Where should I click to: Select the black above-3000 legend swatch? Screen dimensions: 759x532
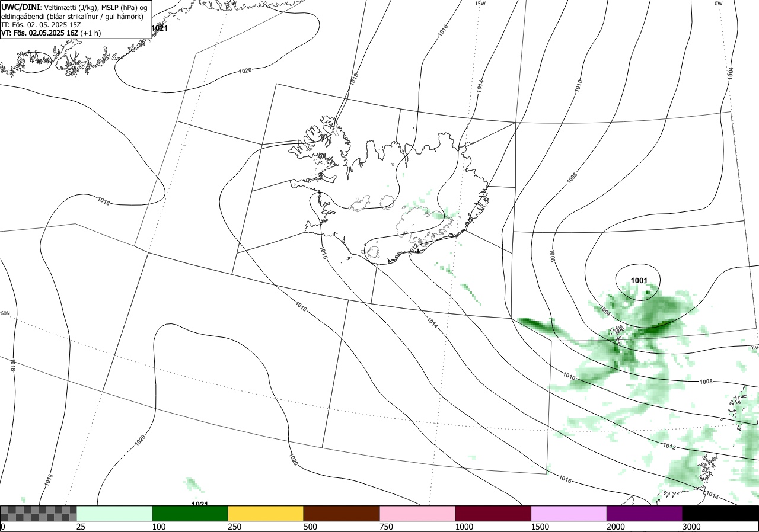[x=720, y=513]
